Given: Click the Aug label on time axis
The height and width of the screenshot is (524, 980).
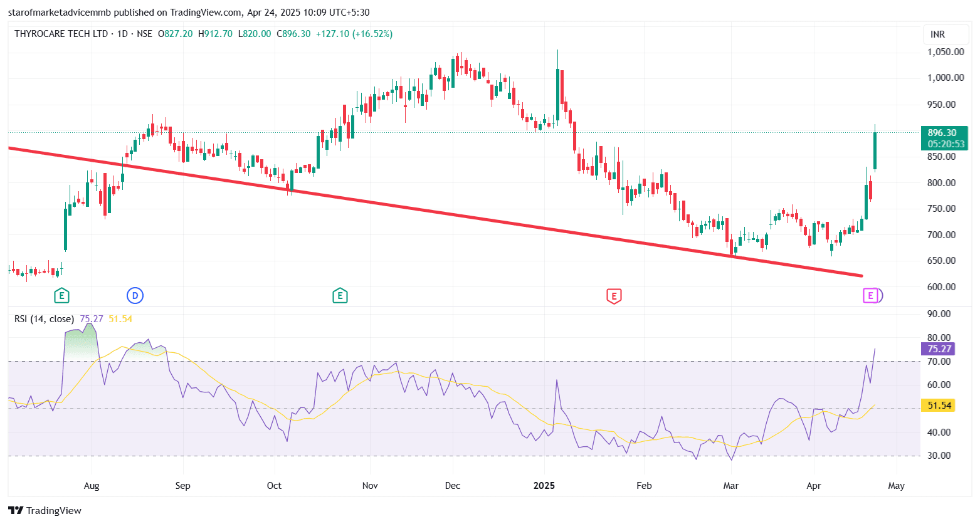Looking at the screenshot, I should [x=92, y=486].
